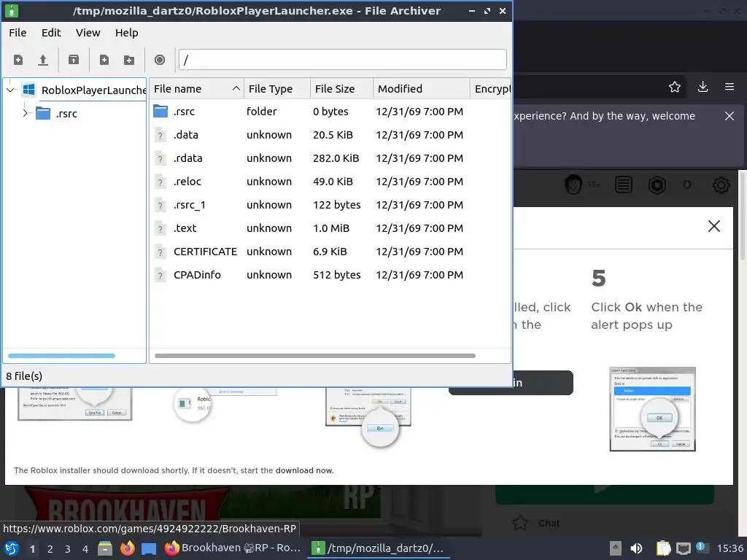
Task: Select the .text file row
Action: [x=330, y=228]
